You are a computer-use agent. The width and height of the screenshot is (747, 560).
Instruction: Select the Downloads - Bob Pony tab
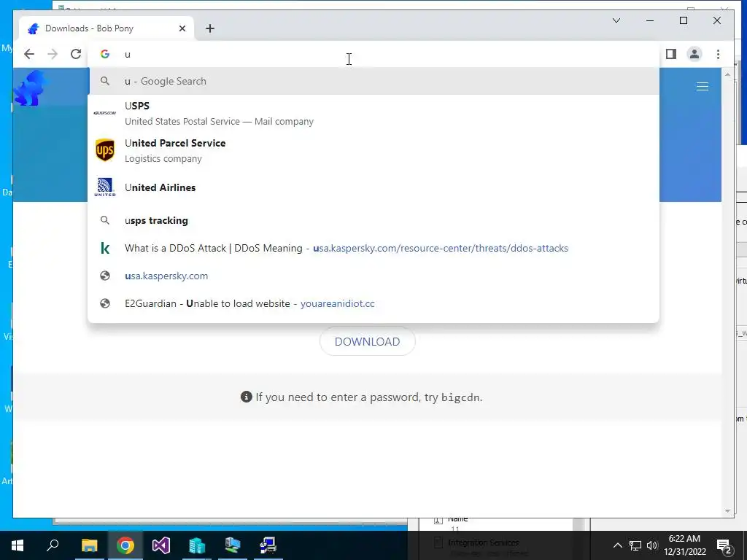[x=106, y=28]
